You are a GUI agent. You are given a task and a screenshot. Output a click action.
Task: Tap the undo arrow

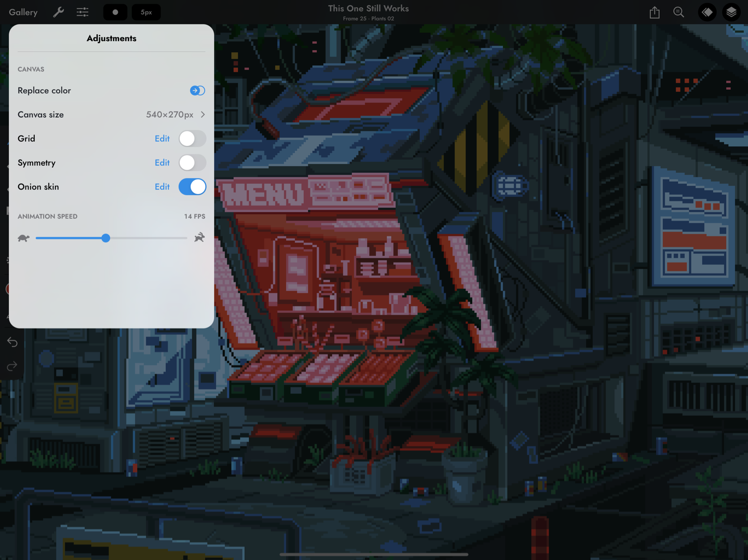click(x=12, y=342)
